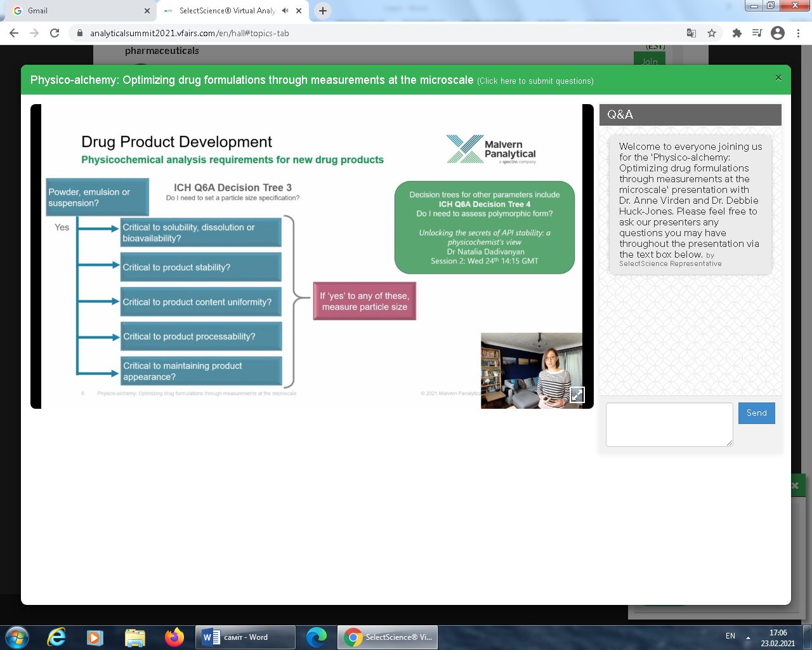The height and width of the screenshot is (650, 812).
Task: Go back to the previous page
Action: 14,33
